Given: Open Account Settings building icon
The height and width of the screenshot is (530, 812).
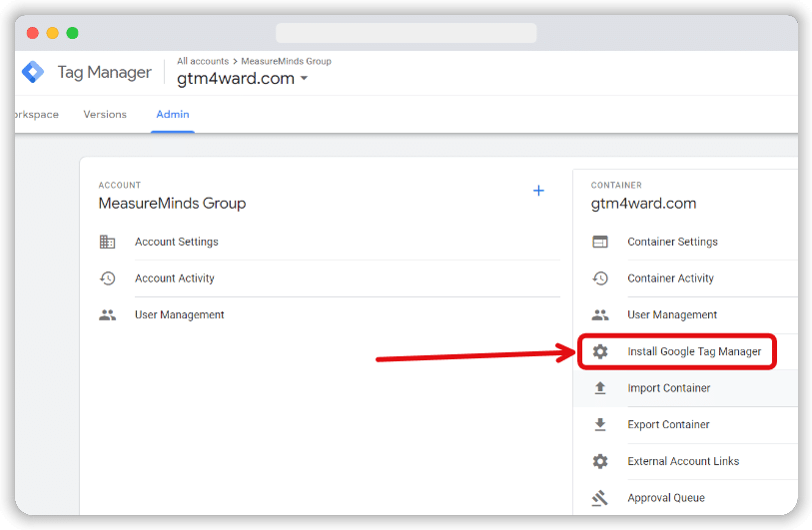Looking at the screenshot, I should tap(107, 242).
